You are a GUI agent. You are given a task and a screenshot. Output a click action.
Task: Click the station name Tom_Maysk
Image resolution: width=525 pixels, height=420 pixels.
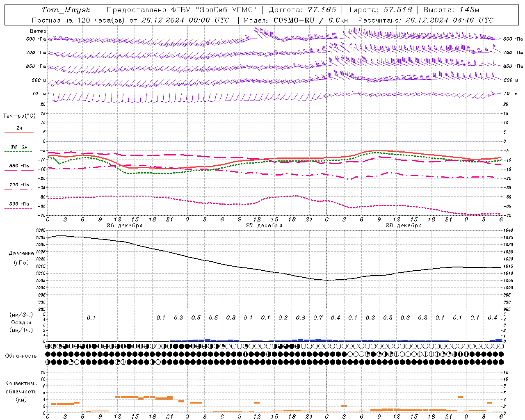pos(66,10)
